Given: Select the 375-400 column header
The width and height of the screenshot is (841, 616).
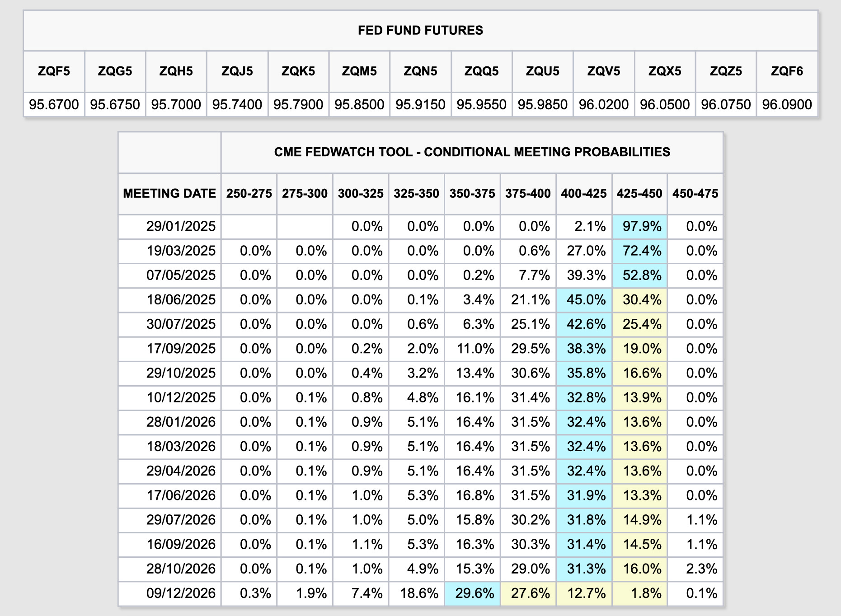Looking at the screenshot, I should (528, 194).
